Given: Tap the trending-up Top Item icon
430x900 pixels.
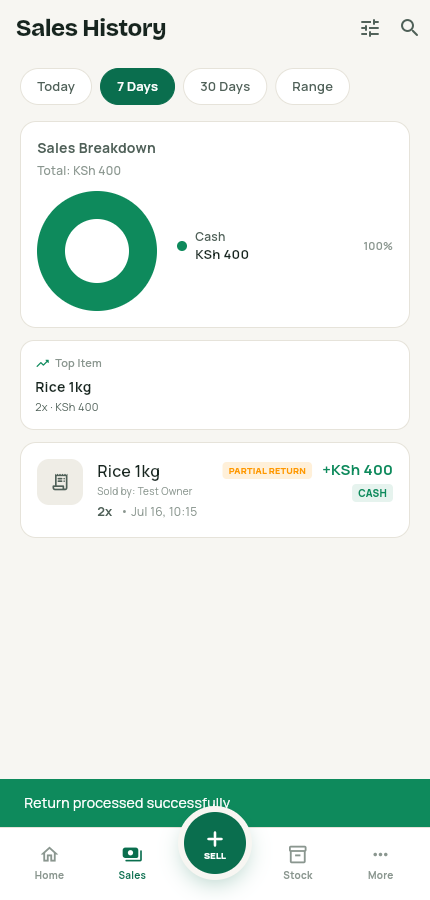Looking at the screenshot, I should 42,363.
